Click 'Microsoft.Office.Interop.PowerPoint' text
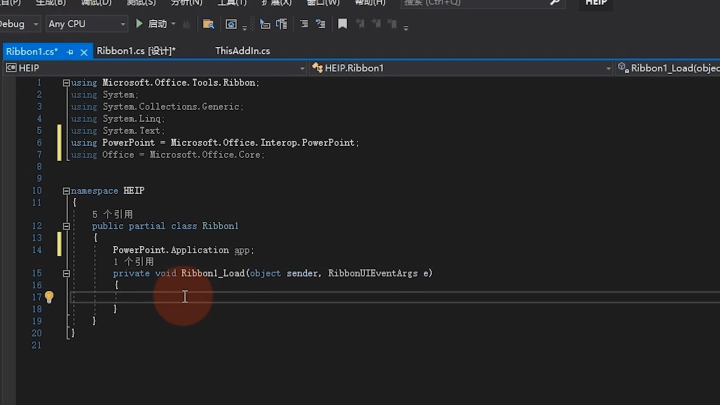 [x=262, y=143]
